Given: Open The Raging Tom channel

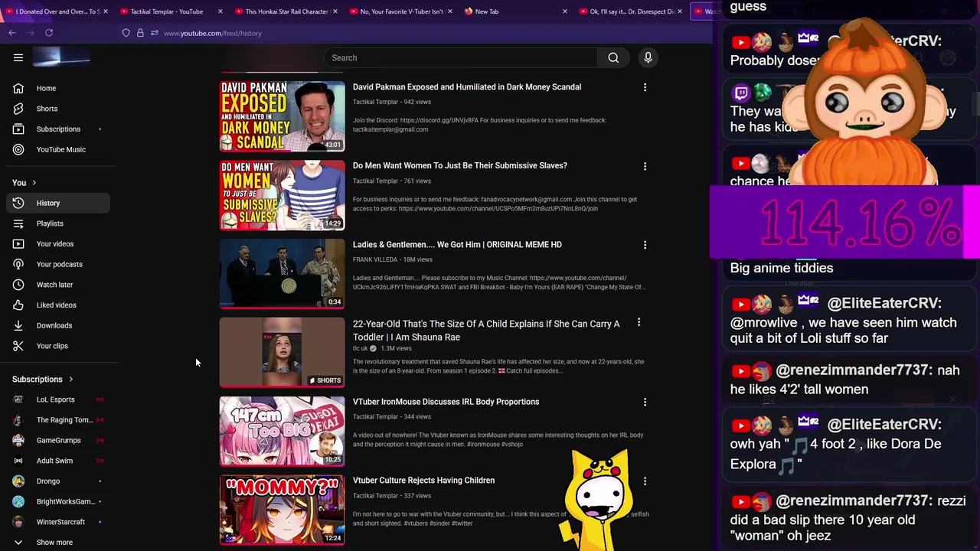Looking at the screenshot, I should (x=58, y=419).
